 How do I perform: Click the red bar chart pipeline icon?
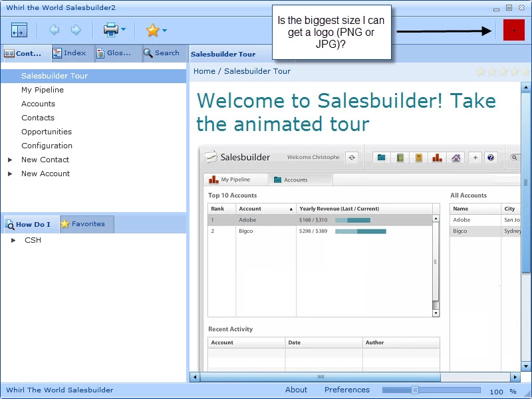(x=437, y=158)
